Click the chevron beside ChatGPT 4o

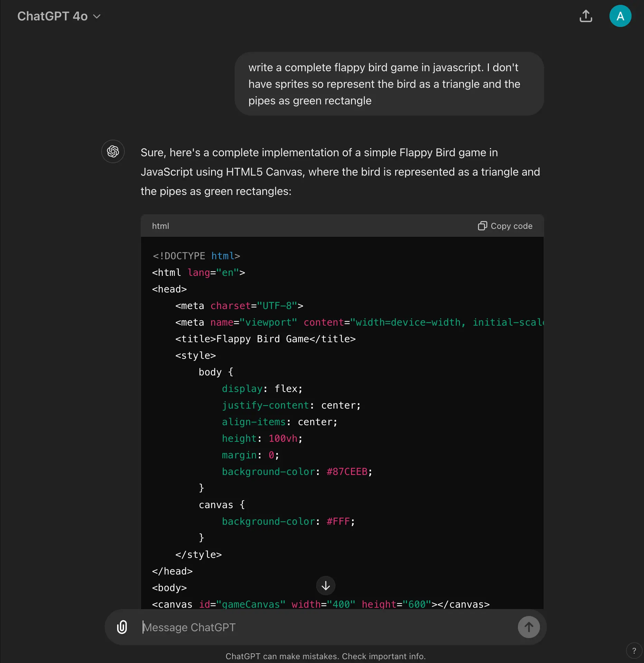[97, 17]
